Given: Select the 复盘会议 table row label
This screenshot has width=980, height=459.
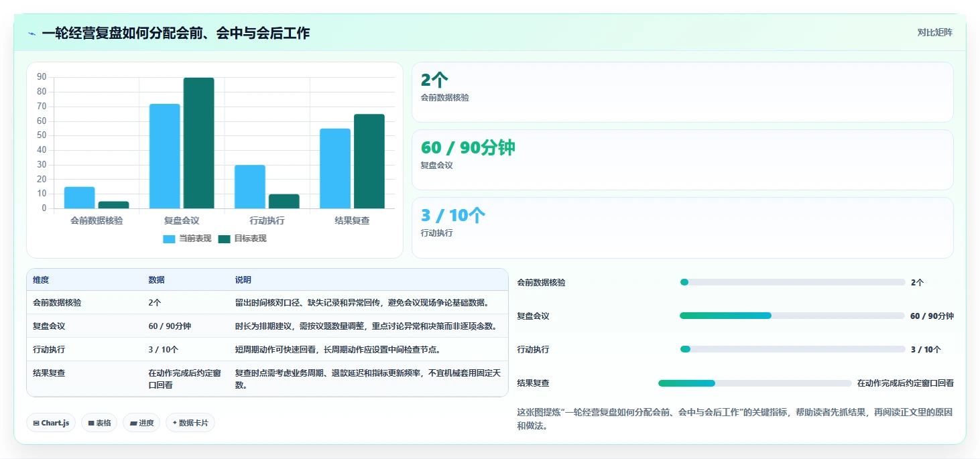Looking at the screenshot, I should point(49,326).
